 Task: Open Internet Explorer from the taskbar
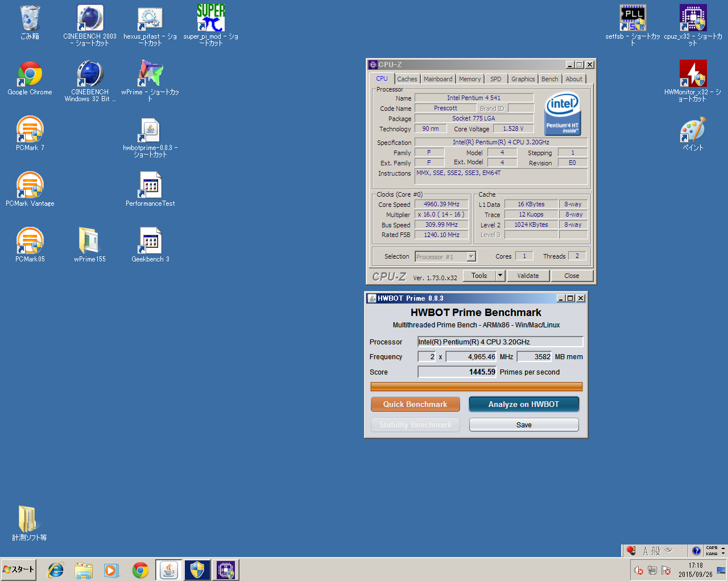[x=55, y=570]
